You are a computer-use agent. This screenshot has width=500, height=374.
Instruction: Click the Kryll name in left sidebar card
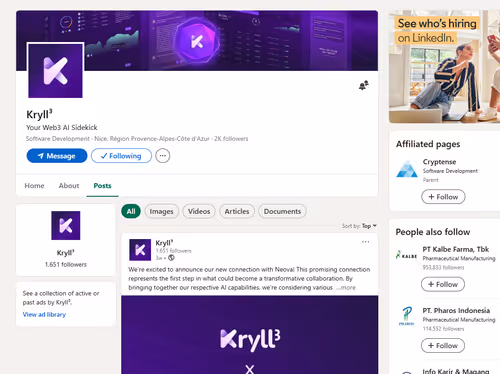(66, 253)
